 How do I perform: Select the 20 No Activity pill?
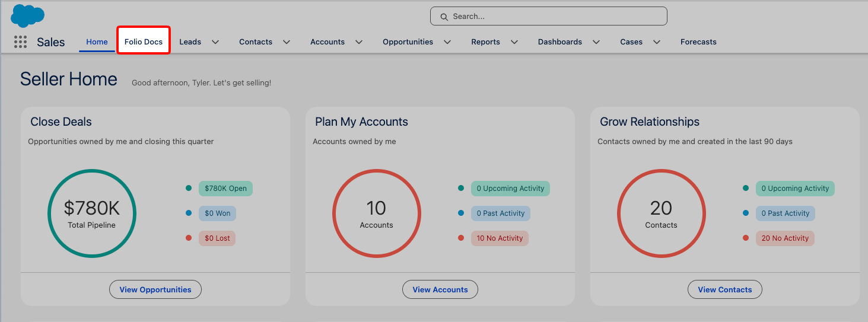[785, 238]
